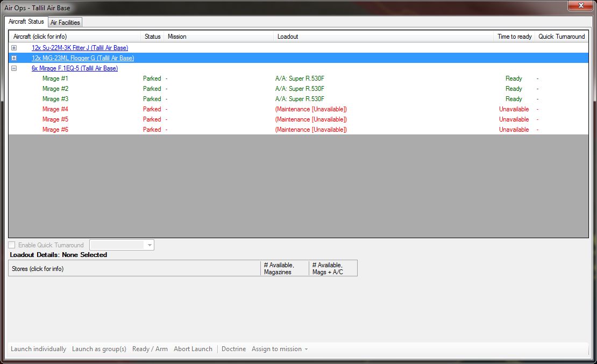Select the Mirage #5 row
The image size is (597, 364).
(298, 120)
